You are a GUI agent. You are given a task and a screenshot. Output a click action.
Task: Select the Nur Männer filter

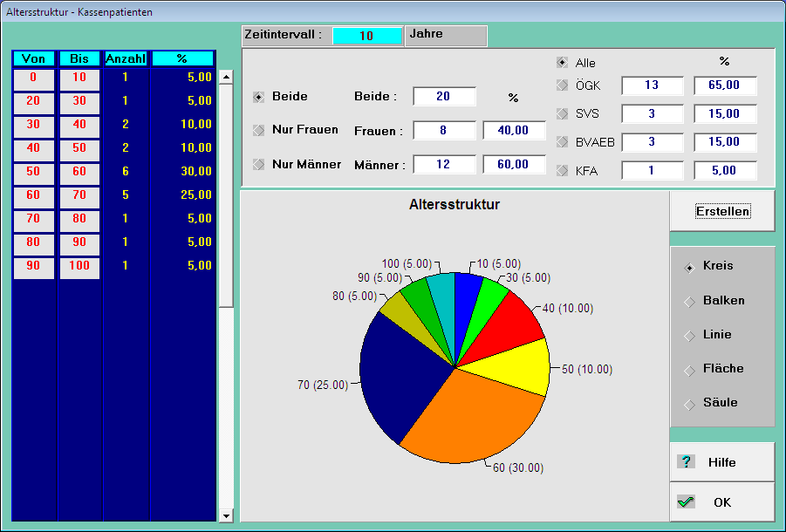click(259, 164)
